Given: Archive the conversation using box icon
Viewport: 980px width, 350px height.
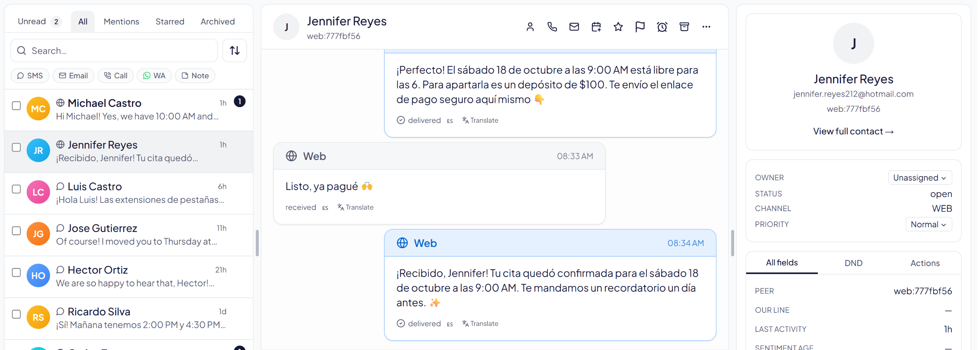Looking at the screenshot, I should pyautogui.click(x=684, y=27).
